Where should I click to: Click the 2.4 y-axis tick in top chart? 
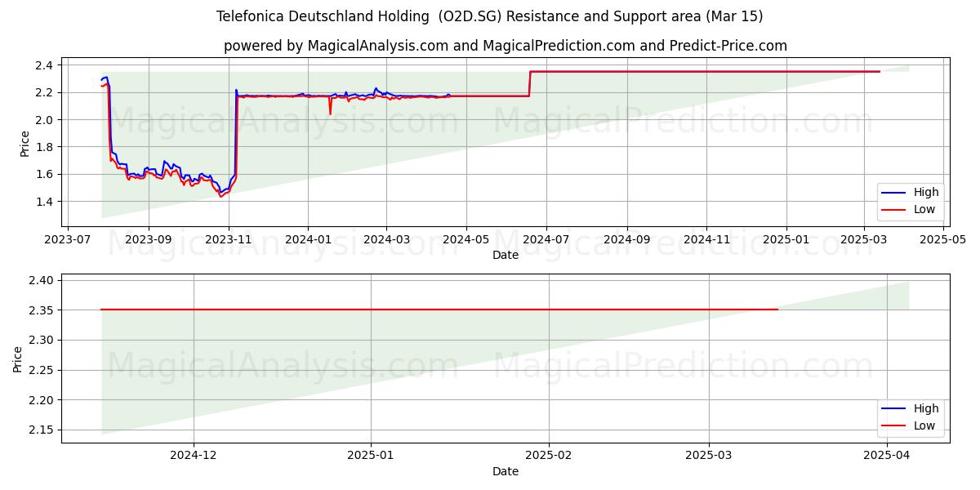pyautogui.click(x=46, y=65)
